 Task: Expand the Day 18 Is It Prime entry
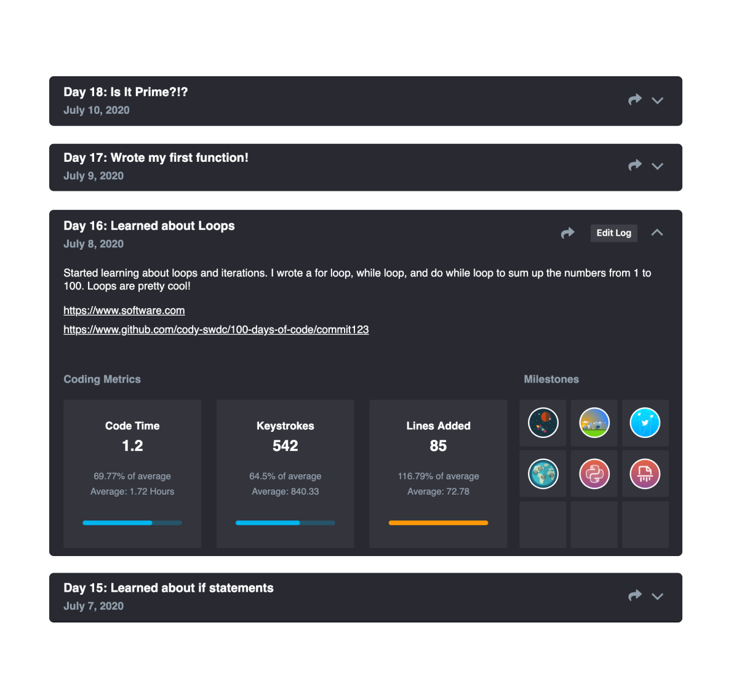click(x=657, y=100)
